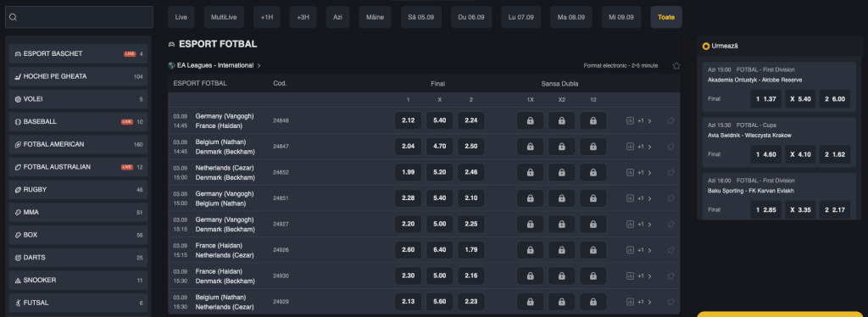
Task: Favorite Belgium-Denmark 14:45 match star
Action: tap(670, 147)
